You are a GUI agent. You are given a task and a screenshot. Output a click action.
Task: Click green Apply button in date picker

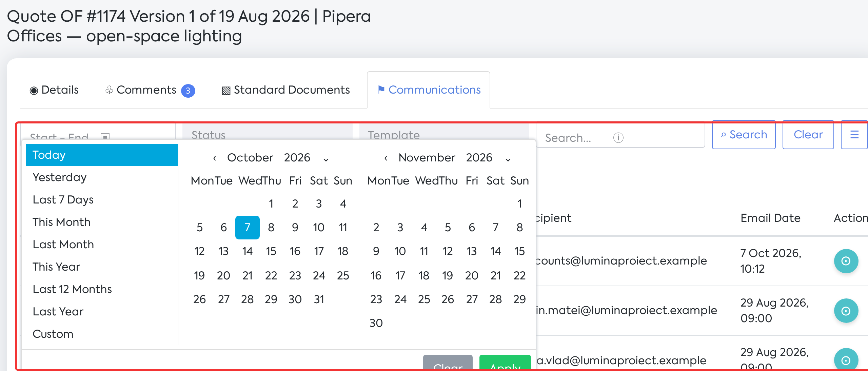click(505, 362)
